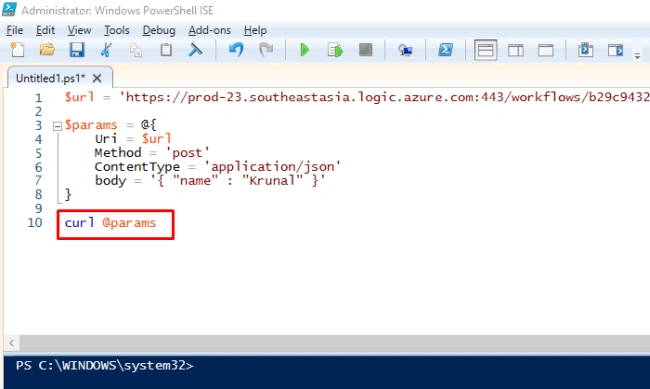Open the Edit menu

click(x=45, y=30)
